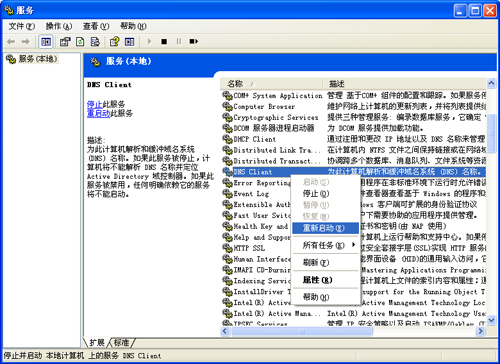Click the 重启动 link to restart the service
Screen dimensions: 500x364
click(98, 113)
